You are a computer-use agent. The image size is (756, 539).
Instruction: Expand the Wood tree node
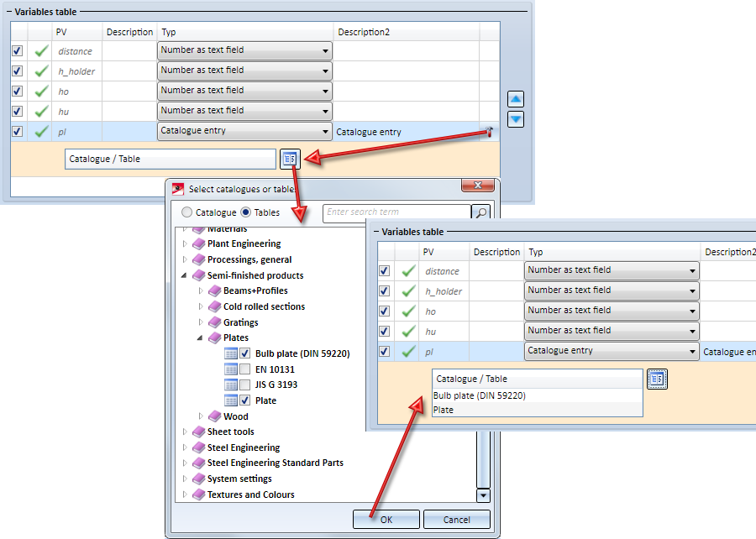point(201,416)
